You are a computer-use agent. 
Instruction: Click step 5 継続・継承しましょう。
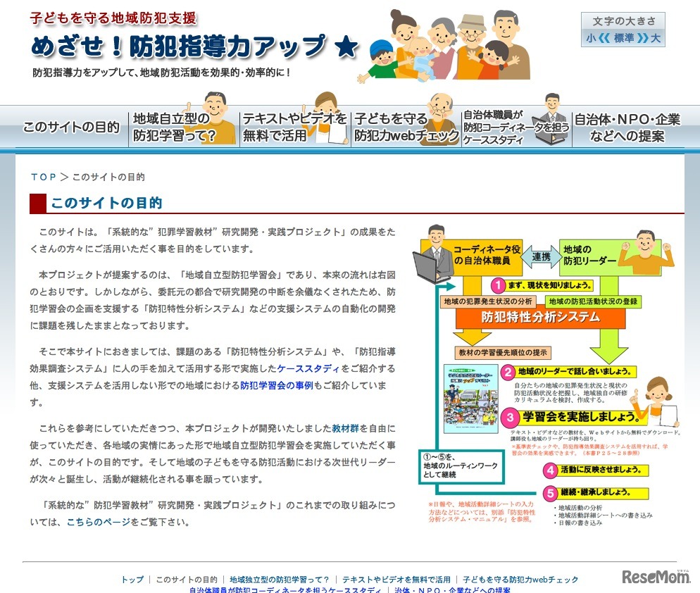click(x=596, y=492)
